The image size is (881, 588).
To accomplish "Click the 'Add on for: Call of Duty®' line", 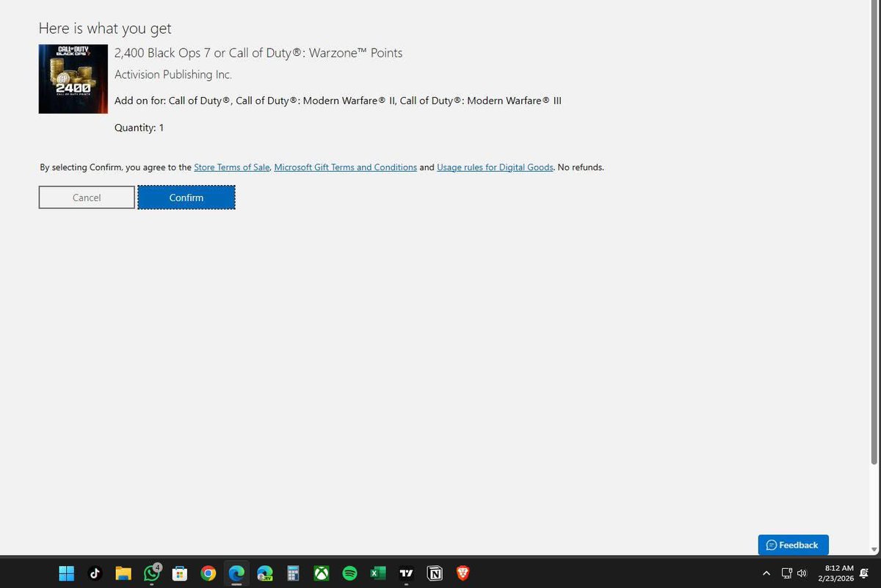I will click(338, 101).
